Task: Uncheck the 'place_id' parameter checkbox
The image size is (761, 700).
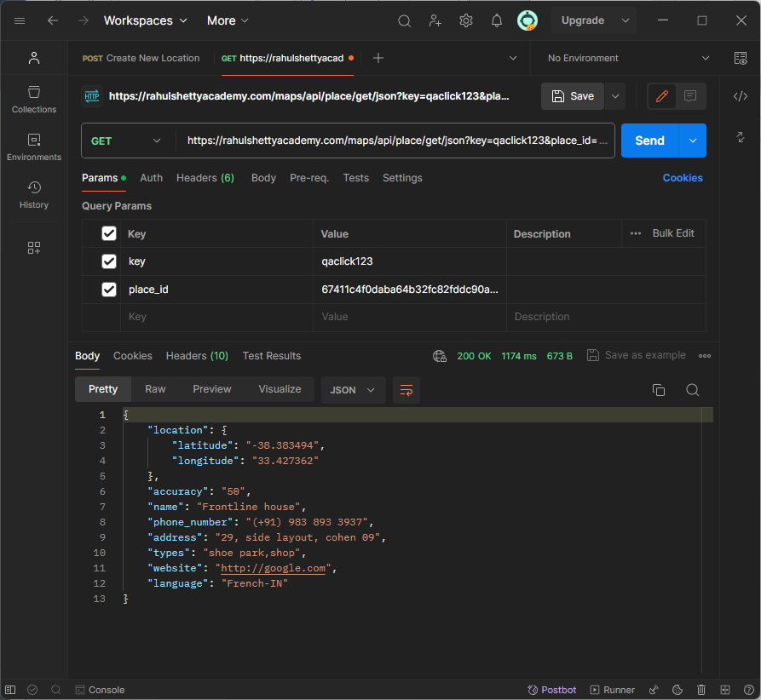Action: click(x=109, y=290)
